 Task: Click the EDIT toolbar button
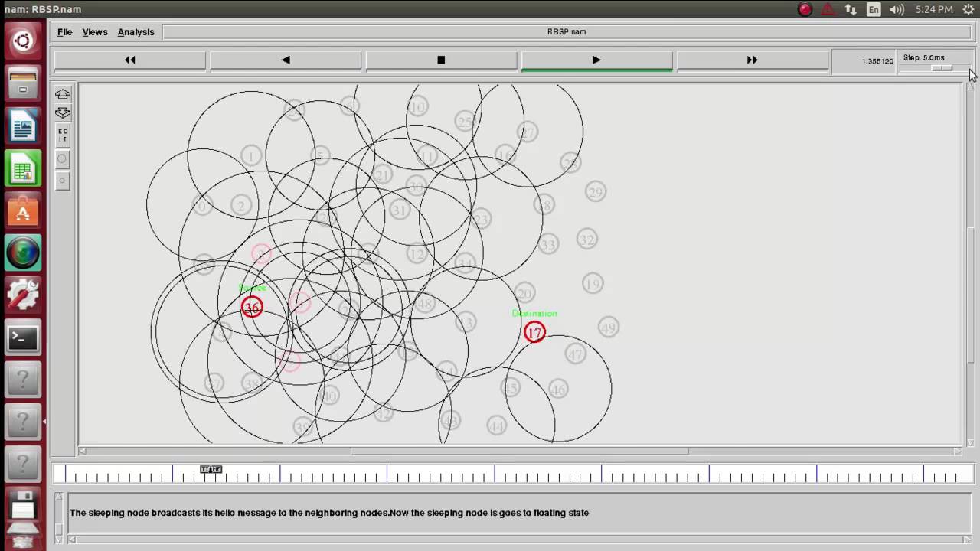pyautogui.click(x=63, y=135)
